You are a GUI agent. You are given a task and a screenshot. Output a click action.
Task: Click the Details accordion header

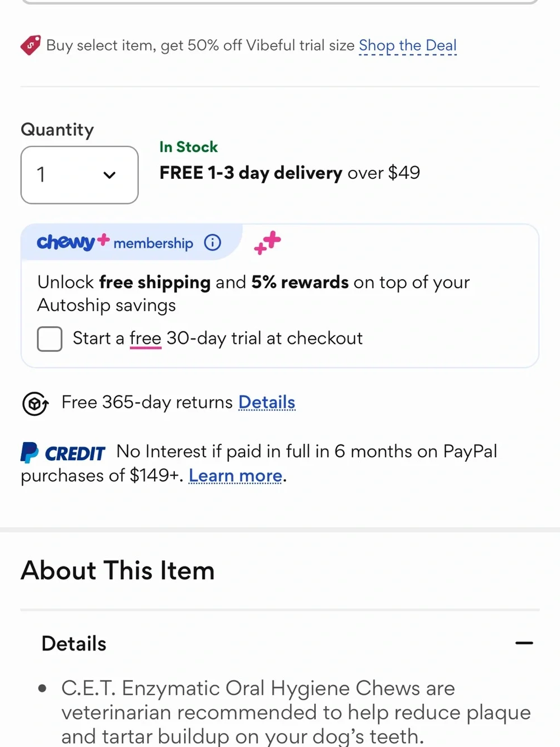(280, 643)
